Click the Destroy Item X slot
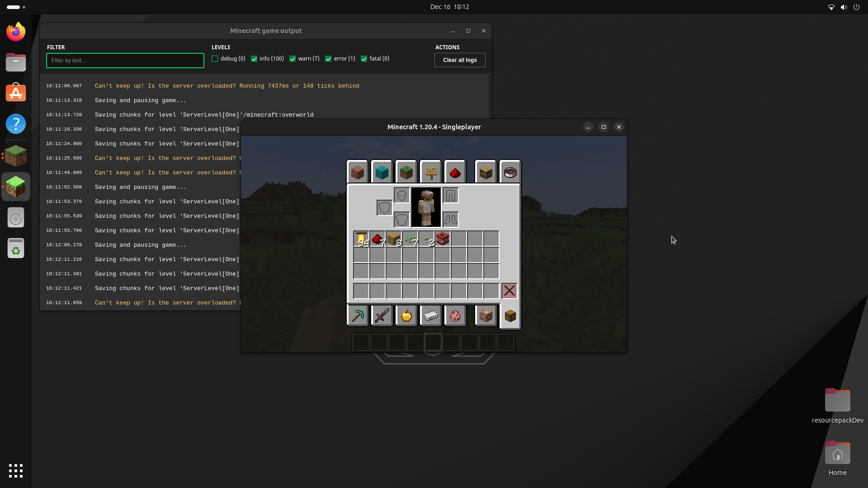 coord(509,291)
